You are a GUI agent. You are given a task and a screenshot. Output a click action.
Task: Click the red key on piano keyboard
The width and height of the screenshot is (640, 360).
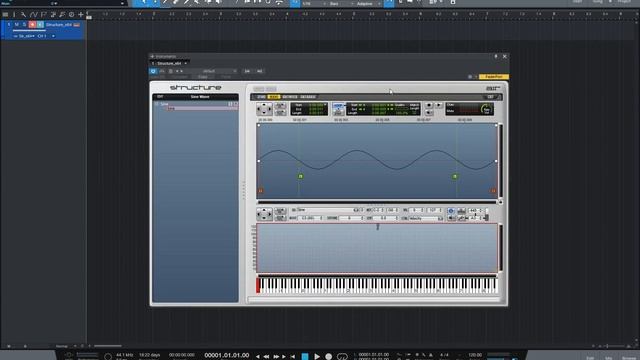(x=258, y=285)
